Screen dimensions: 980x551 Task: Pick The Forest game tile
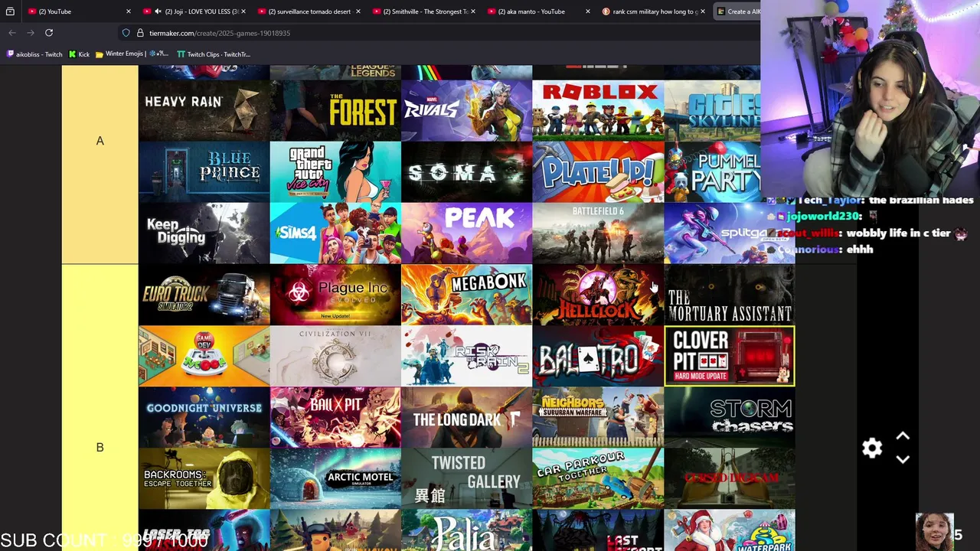click(335, 111)
